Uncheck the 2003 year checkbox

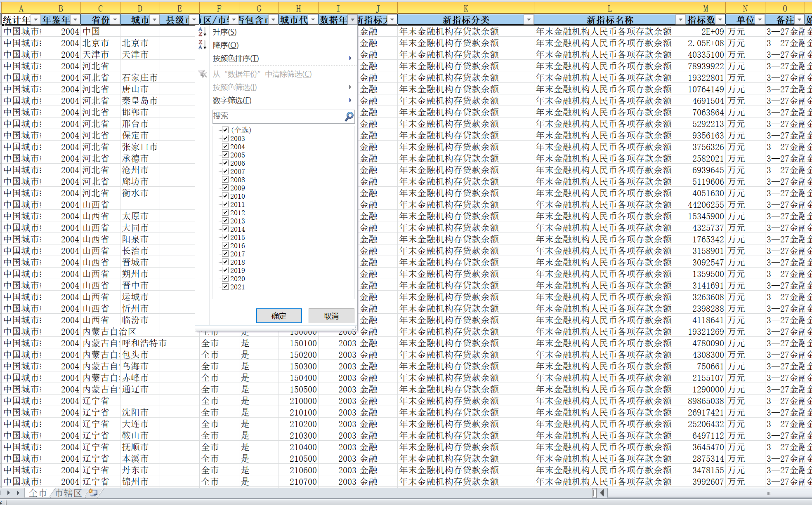coord(225,139)
